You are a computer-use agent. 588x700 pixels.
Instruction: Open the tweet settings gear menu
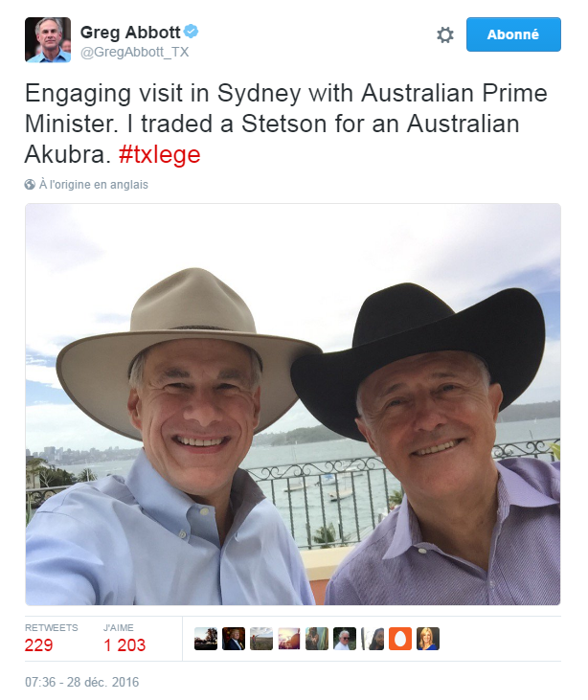(444, 34)
